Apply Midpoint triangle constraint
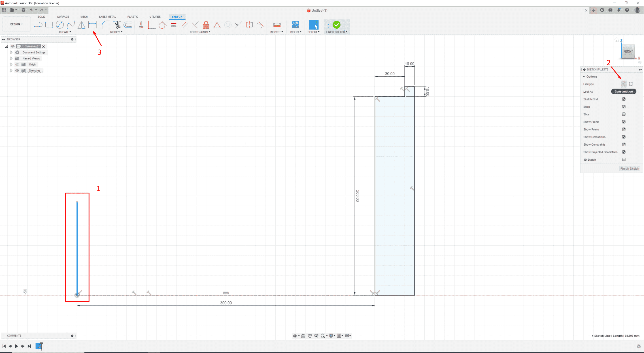The image size is (644, 353). [x=217, y=25]
